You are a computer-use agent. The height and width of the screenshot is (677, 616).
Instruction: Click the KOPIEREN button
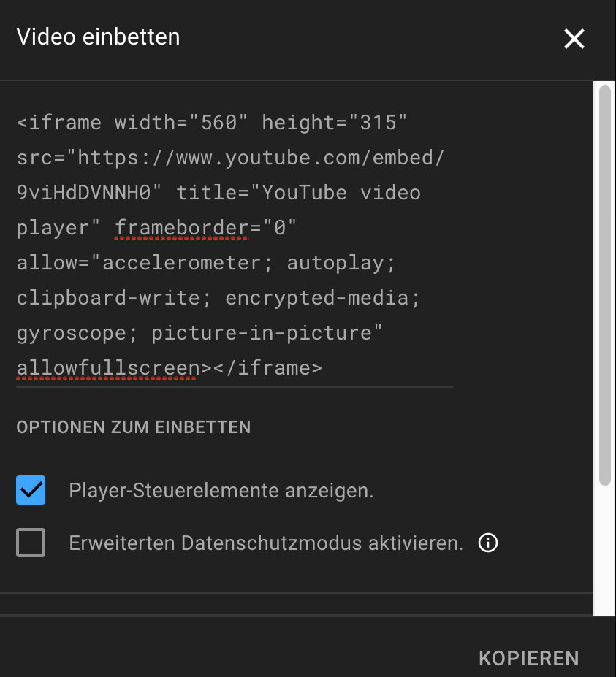click(x=528, y=658)
